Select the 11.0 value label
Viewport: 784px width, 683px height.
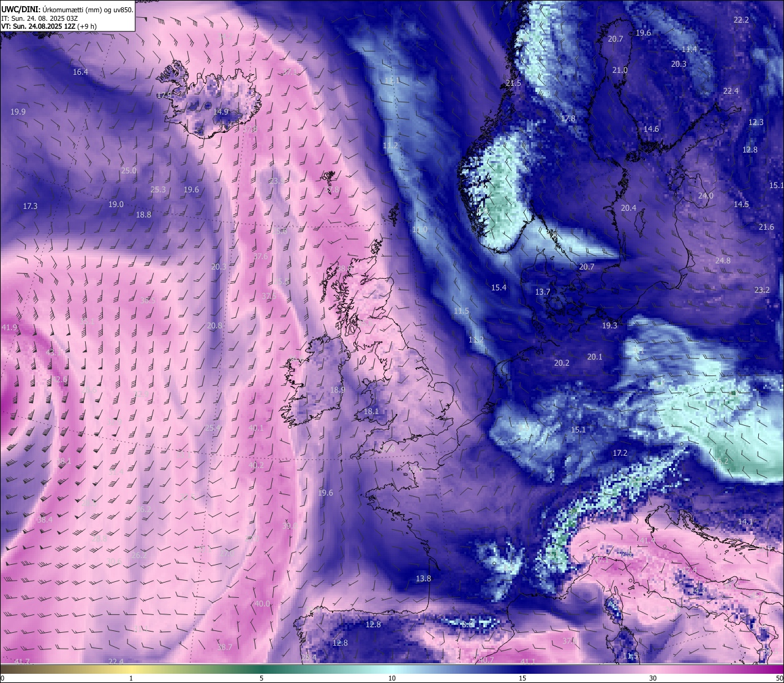click(x=420, y=230)
